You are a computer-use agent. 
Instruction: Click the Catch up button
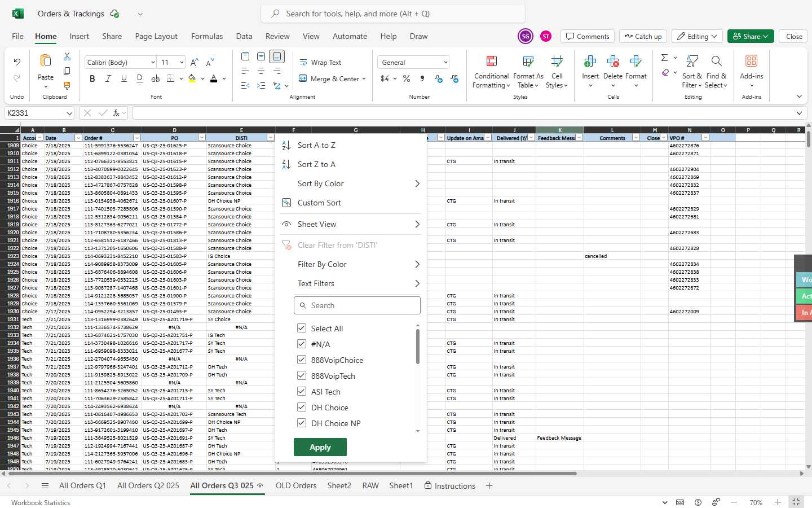643,36
